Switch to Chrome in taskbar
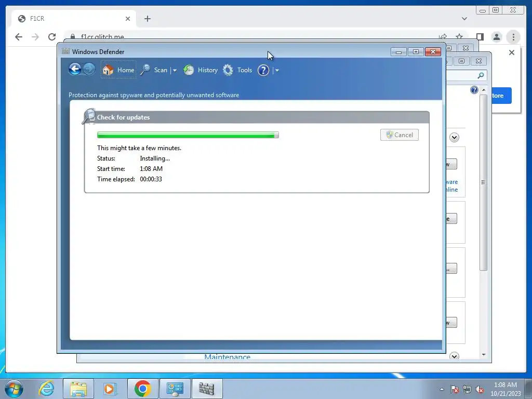The height and width of the screenshot is (399, 532). pyautogui.click(x=143, y=389)
